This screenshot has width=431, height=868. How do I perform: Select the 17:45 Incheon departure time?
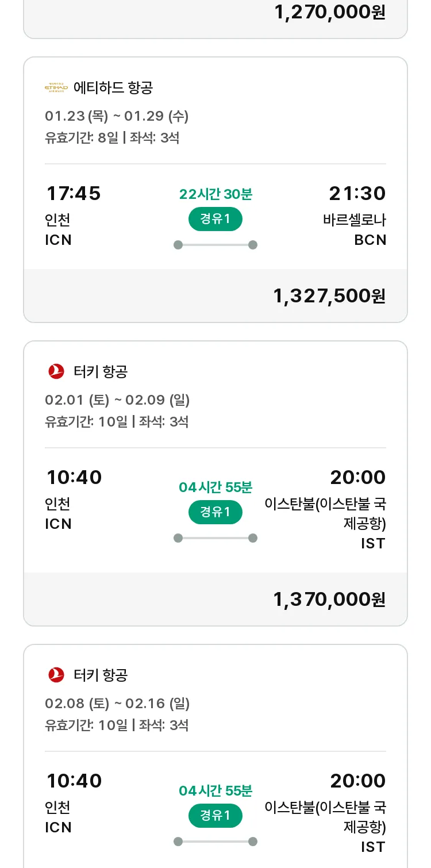[x=73, y=194]
